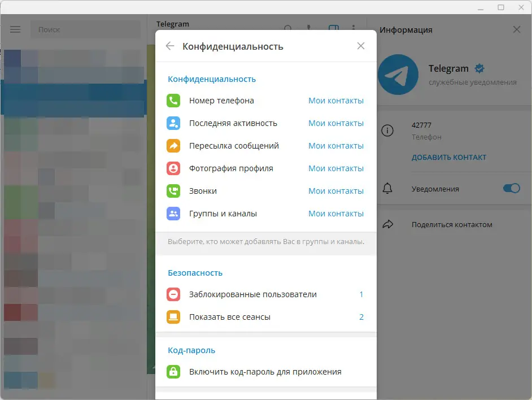The image size is (532, 400).
Task: Toggle the side panel icon in the chat header
Action: click(x=334, y=27)
